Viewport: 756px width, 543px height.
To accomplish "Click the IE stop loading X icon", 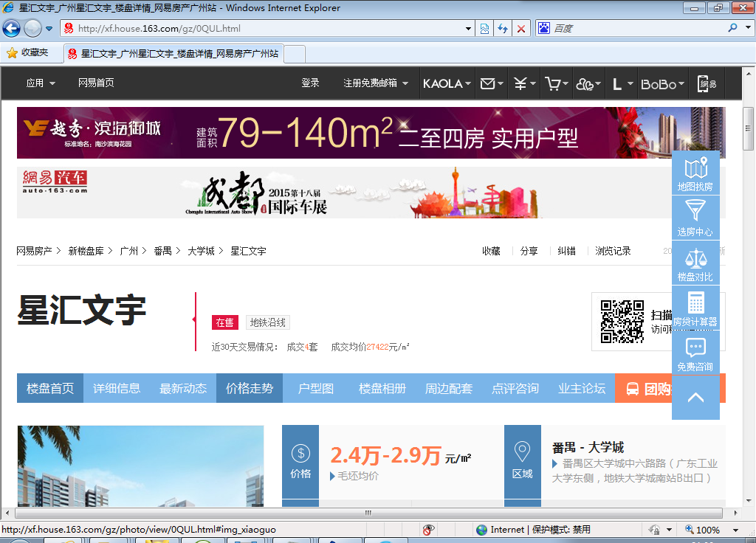I will (x=521, y=29).
